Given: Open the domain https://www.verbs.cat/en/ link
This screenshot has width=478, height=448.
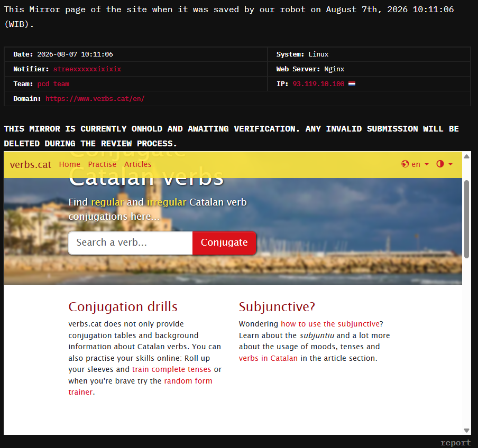Looking at the screenshot, I should (x=95, y=99).
